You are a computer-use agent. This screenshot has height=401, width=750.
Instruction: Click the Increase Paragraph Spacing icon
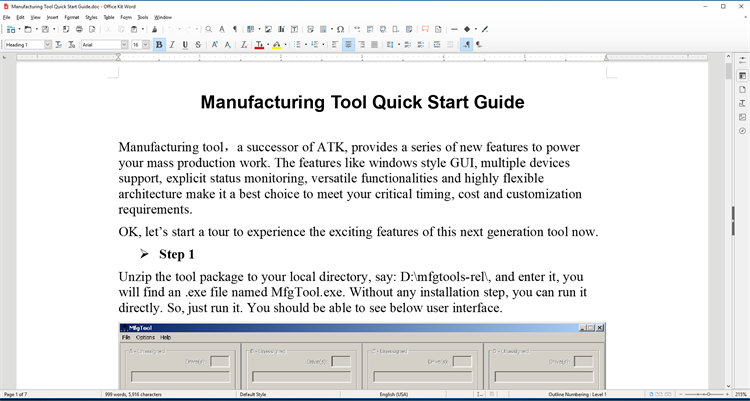click(408, 45)
